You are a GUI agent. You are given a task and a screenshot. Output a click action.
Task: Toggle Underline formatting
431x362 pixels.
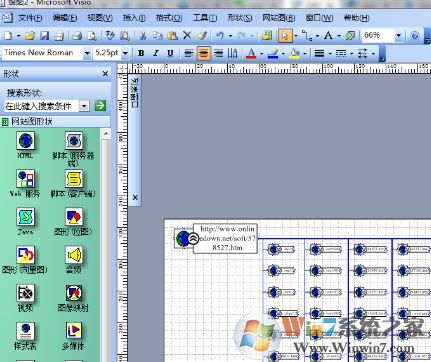tap(170, 53)
